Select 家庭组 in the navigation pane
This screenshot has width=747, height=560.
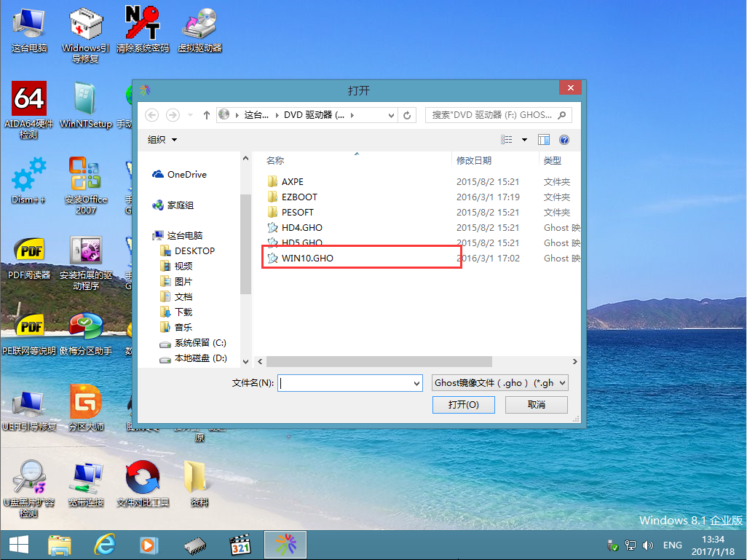tap(173, 205)
